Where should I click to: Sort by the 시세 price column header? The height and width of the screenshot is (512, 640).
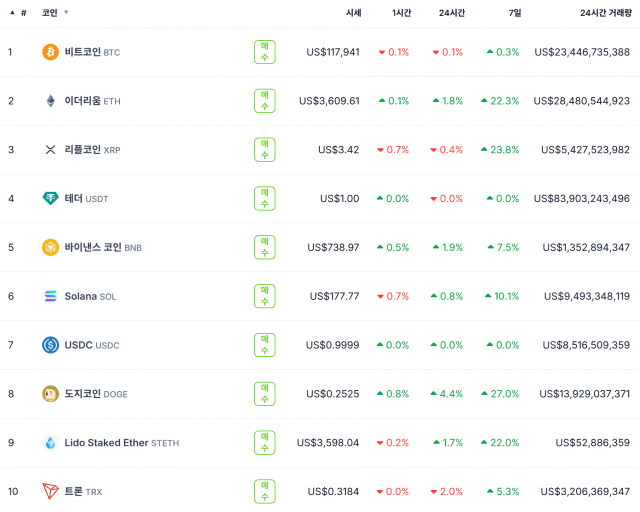click(x=353, y=12)
